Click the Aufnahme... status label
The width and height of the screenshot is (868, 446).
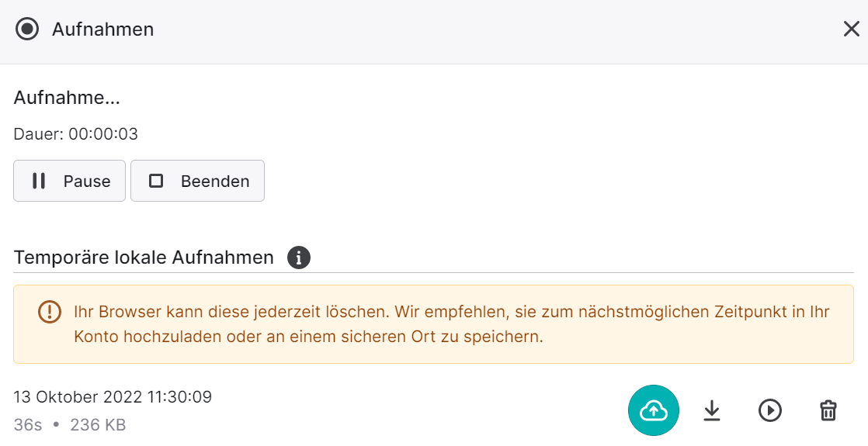[x=67, y=98]
